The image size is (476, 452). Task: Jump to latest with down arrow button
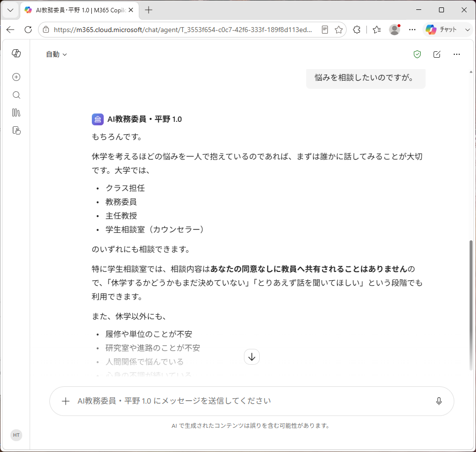click(x=252, y=357)
